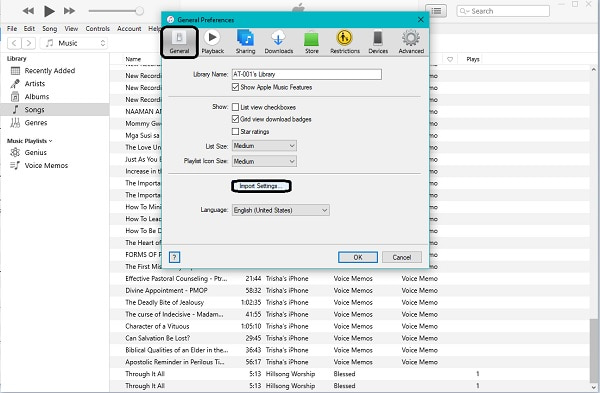The width and height of the screenshot is (600, 393).
Task: Open the Devices preferences tab
Action: click(x=378, y=42)
